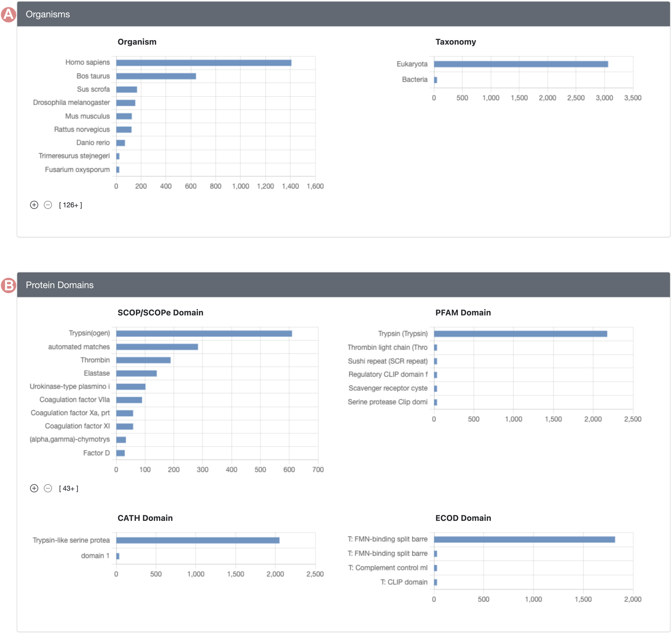This screenshot has height=634, width=672.
Task: Select the Trypsin(ogen) SCOP domain bar
Action: pos(204,334)
